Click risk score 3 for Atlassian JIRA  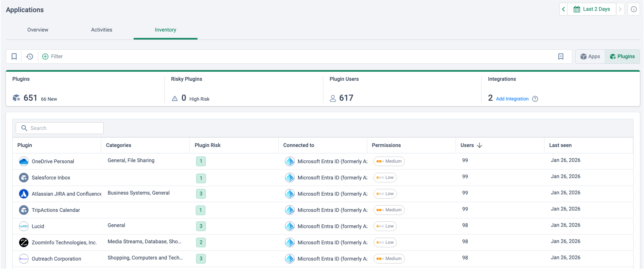tap(201, 194)
